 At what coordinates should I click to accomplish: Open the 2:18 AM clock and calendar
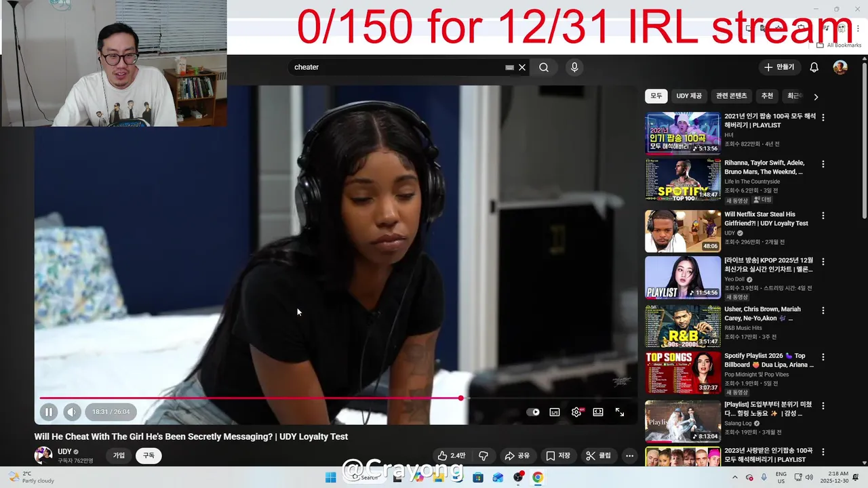point(835,477)
